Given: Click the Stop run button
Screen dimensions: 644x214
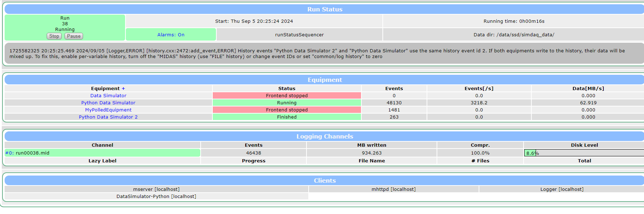Looking at the screenshot, I should pyautogui.click(x=54, y=36).
